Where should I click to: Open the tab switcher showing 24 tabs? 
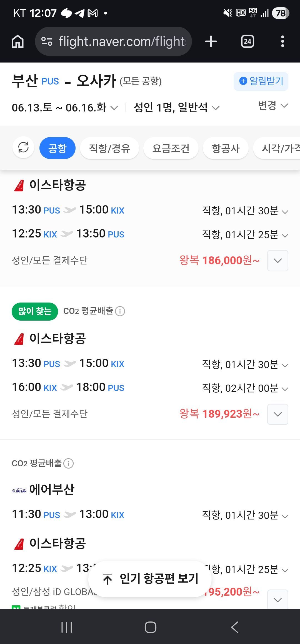(247, 42)
